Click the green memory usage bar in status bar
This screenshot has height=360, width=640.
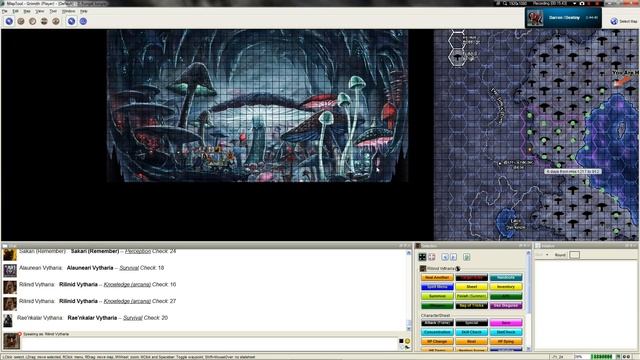602,357
